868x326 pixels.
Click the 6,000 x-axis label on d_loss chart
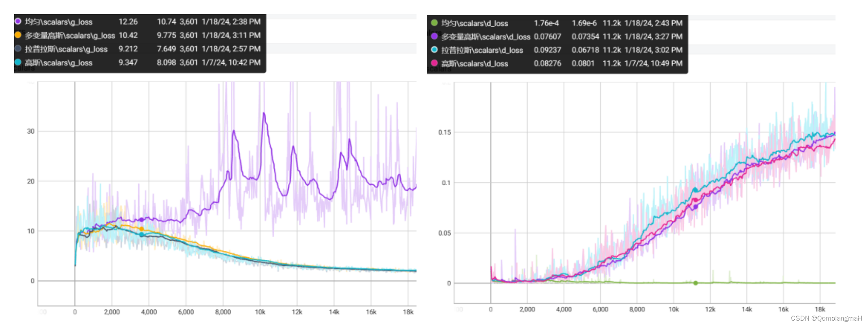[x=600, y=309]
